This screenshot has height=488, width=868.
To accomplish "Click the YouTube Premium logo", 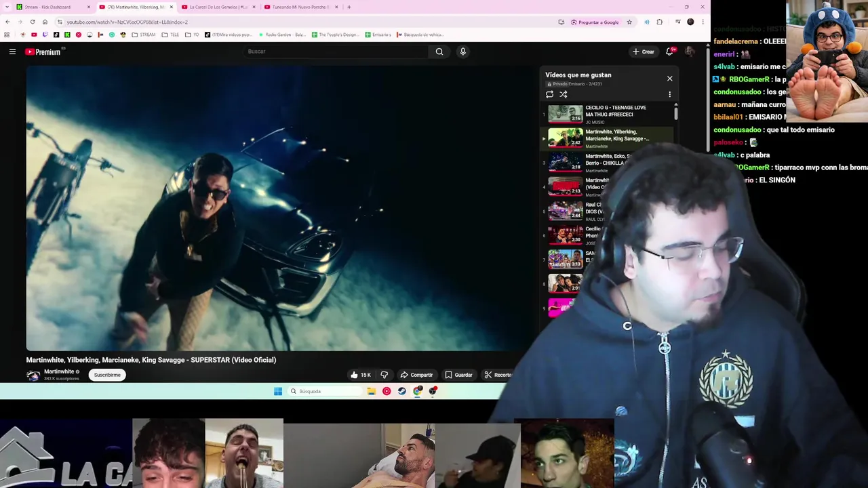I will click(x=43, y=52).
